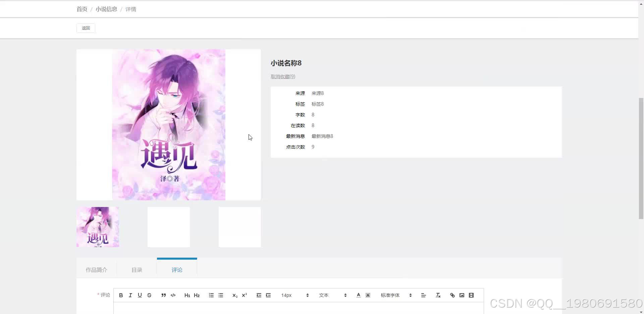This screenshot has height=314, width=644.
Task: Open the 目录 tab
Action: pyautogui.click(x=137, y=270)
